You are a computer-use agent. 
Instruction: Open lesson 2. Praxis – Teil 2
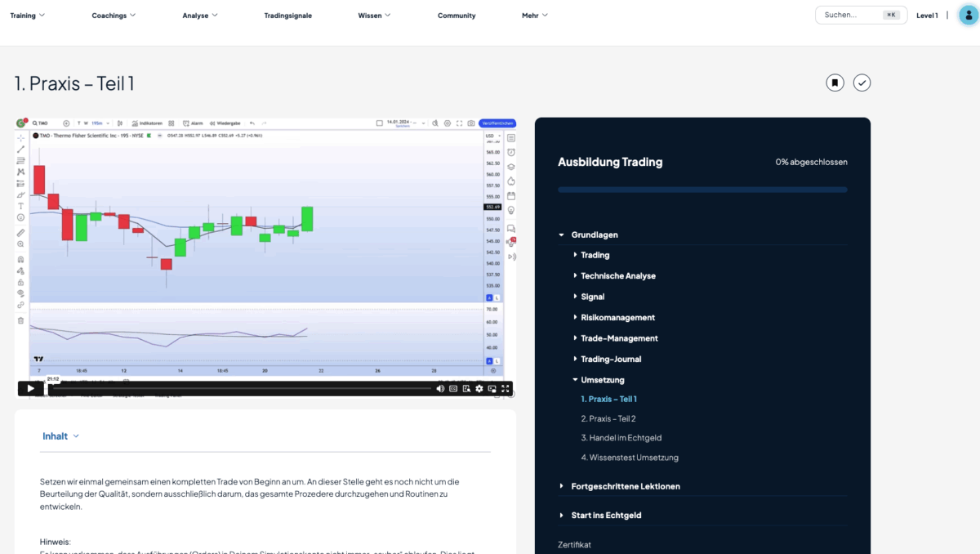608,418
